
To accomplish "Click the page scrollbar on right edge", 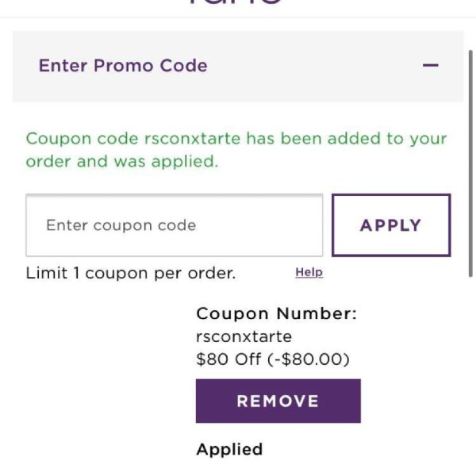I will pos(470,163).
